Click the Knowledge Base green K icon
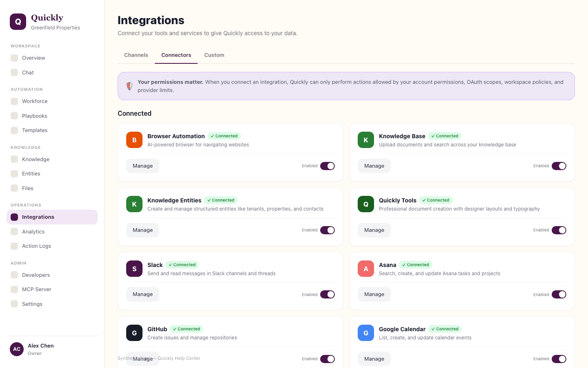 (366, 140)
